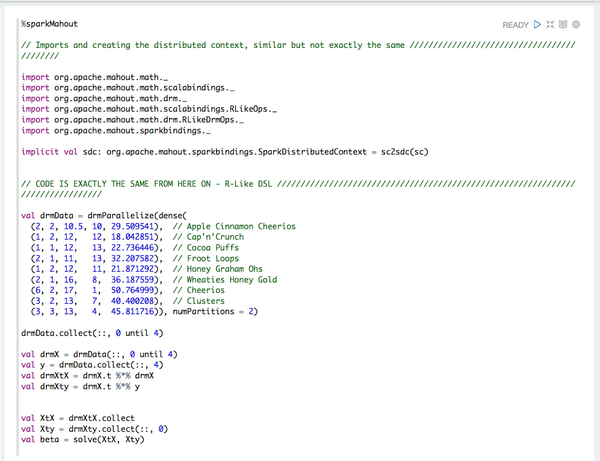600x461 pixels.
Task: Click the 'val drmX = drmData(::, 0 until 4)' line
Action: point(99,355)
